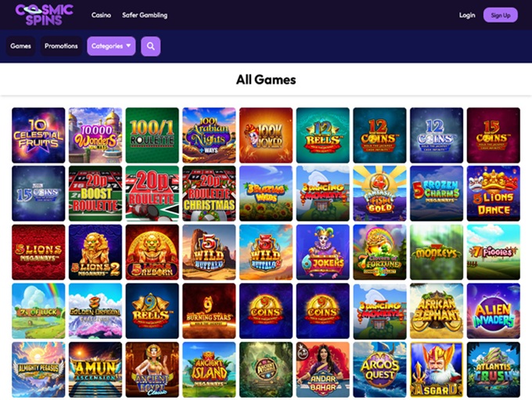
Task: Switch to the Promotions tab
Action: click(x=61, y=46)
